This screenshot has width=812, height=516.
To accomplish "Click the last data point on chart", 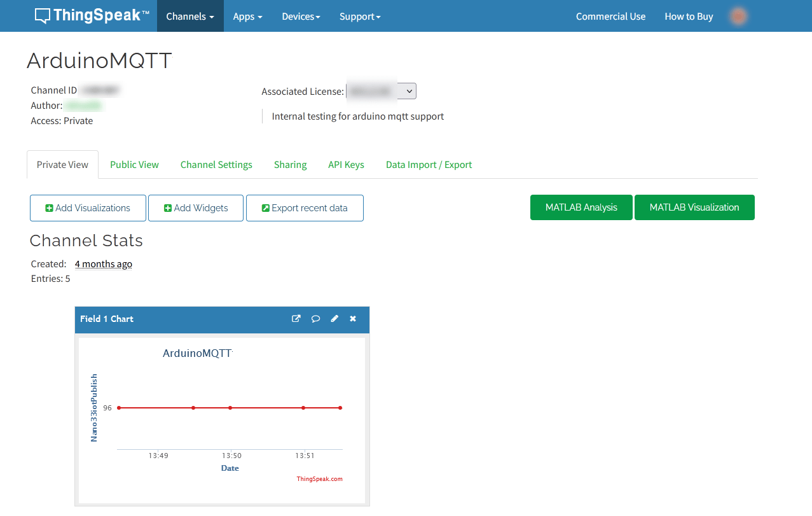I will (340, 407).
